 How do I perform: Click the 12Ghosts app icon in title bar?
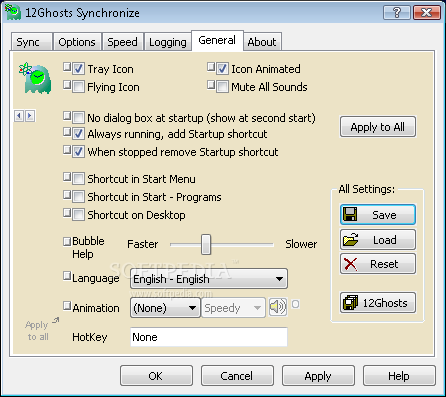[x=13, y=12]
